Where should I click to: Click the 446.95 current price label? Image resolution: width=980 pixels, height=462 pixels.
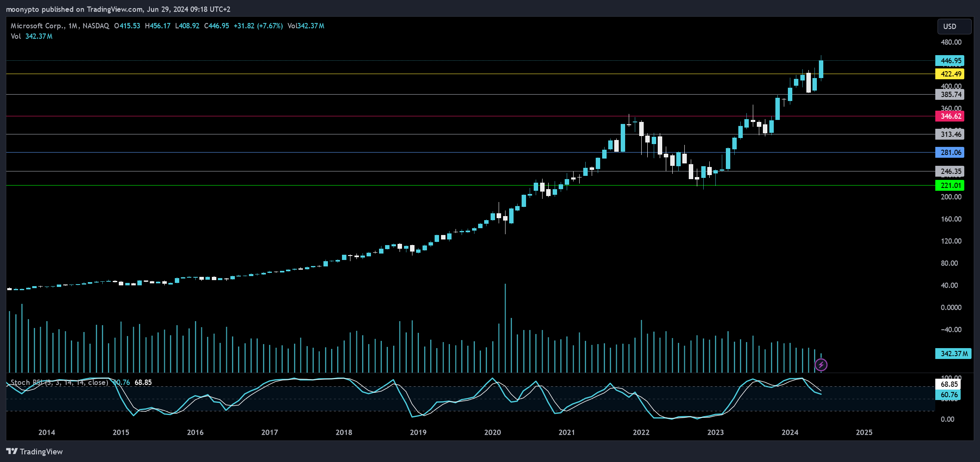click(949, 61)
